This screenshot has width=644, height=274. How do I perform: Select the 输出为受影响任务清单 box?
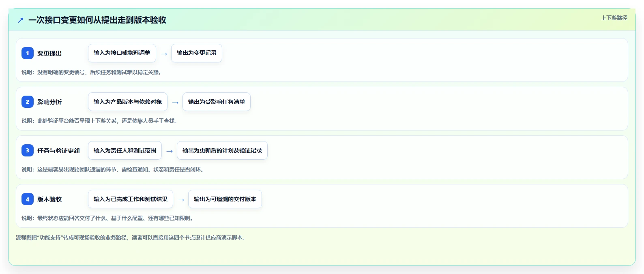[217, 102]
